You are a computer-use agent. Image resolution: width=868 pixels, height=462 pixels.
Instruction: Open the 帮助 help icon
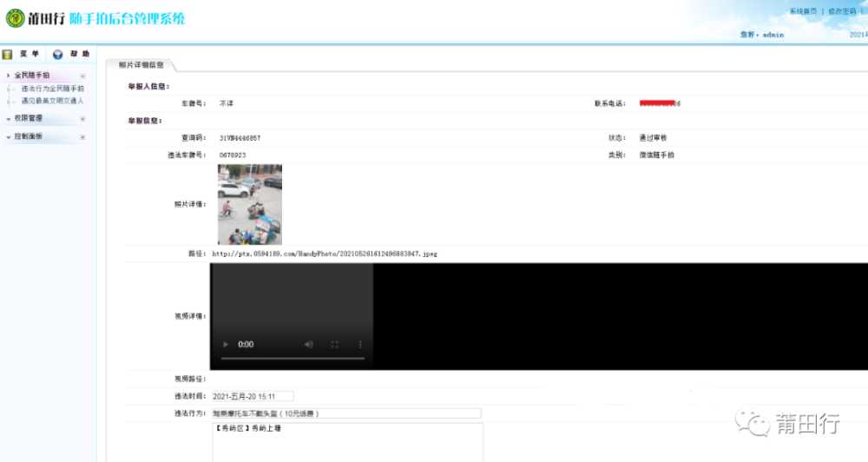[x=57, y=55]
